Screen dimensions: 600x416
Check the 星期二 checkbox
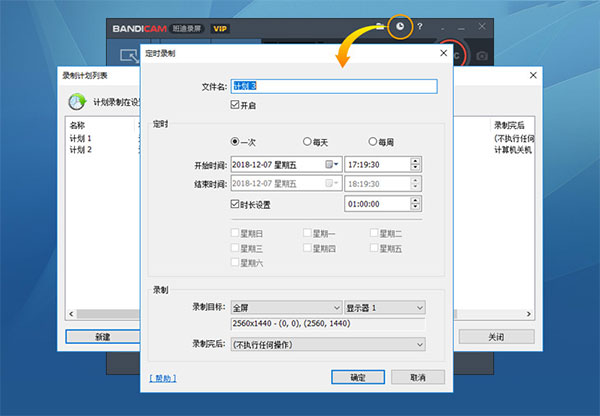coord(374,233)
